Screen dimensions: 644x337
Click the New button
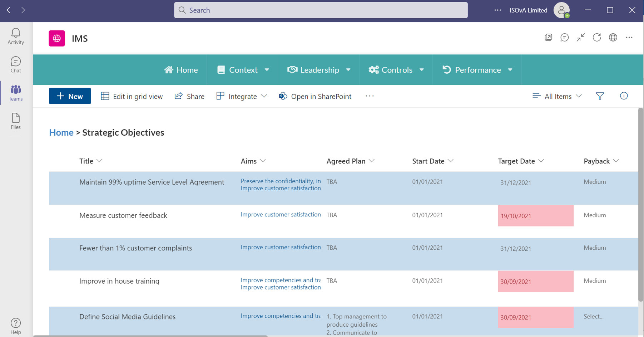point(70,96)
